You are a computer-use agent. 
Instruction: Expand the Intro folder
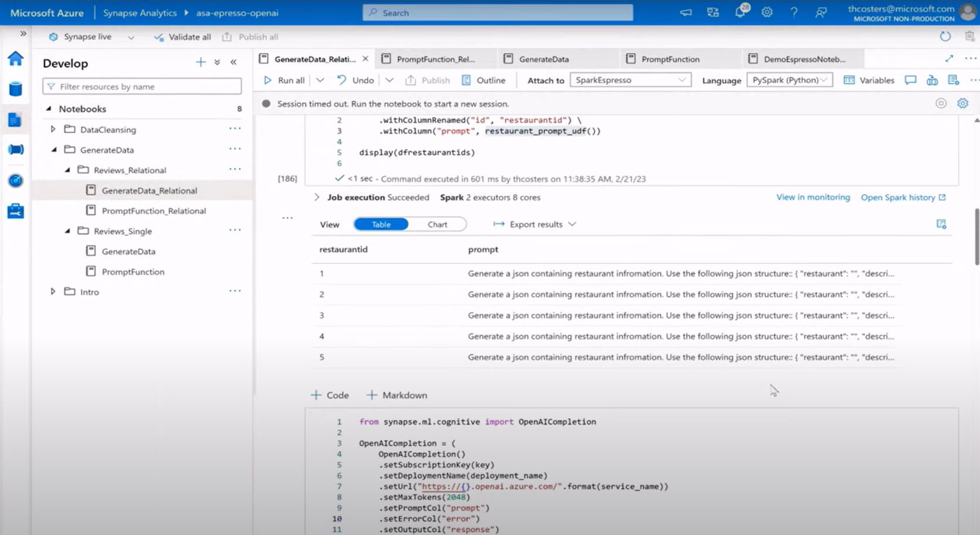(53, 292)
